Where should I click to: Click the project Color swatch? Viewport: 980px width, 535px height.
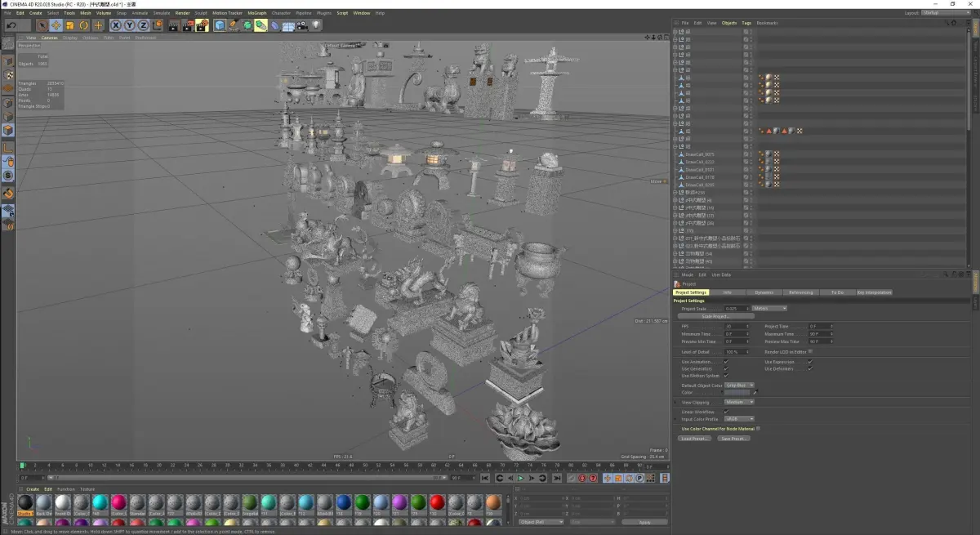(737, 392)
